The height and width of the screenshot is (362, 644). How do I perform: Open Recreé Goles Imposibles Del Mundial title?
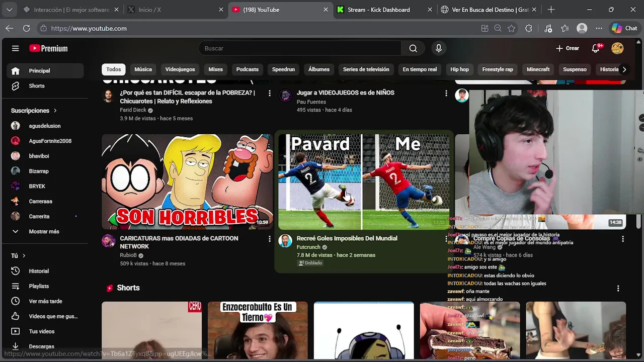347,238
